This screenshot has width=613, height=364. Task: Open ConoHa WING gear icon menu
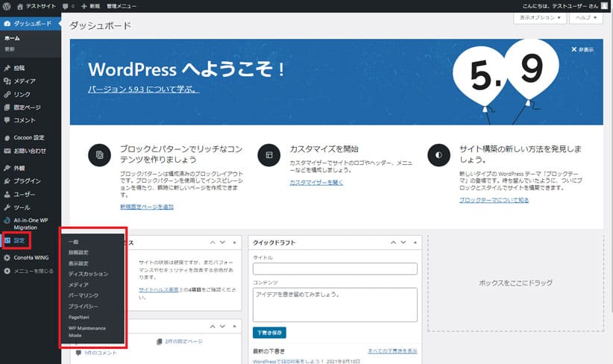(7, 257)
